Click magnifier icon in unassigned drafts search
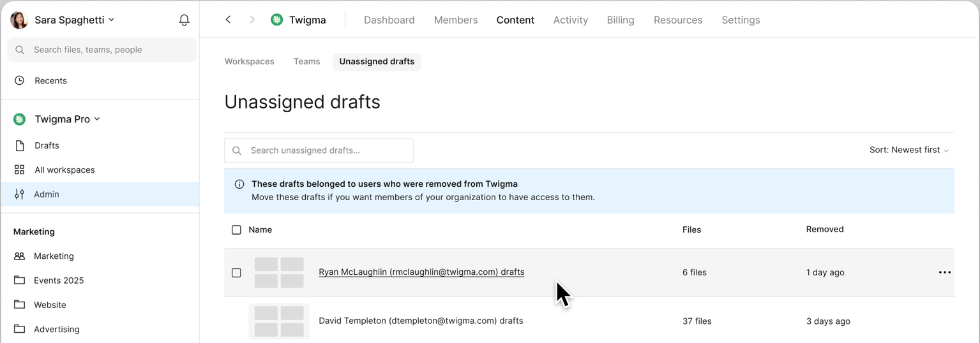Image resolution: width=980 pixels, height=343 pixels. [237, 150]
